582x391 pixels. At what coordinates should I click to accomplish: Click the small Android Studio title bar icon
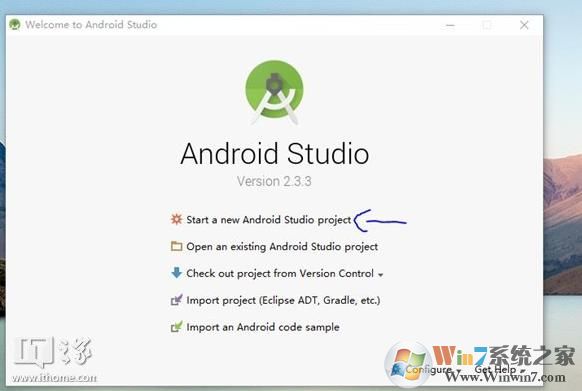coord(14,25)
